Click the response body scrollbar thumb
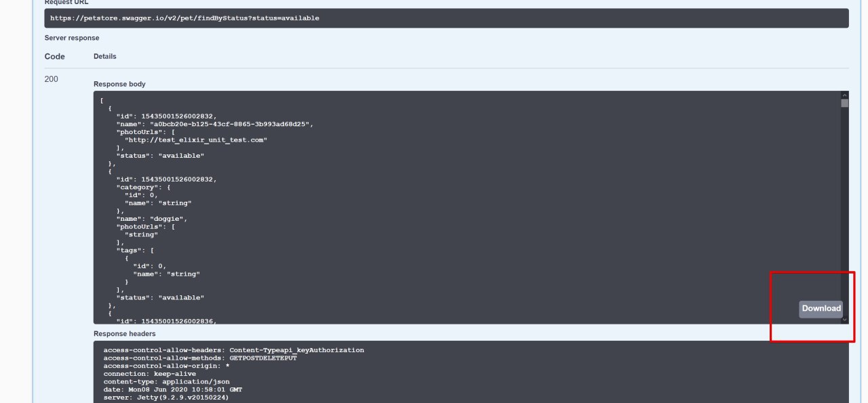This screenshot has height=403, width=868. (844, 104)
